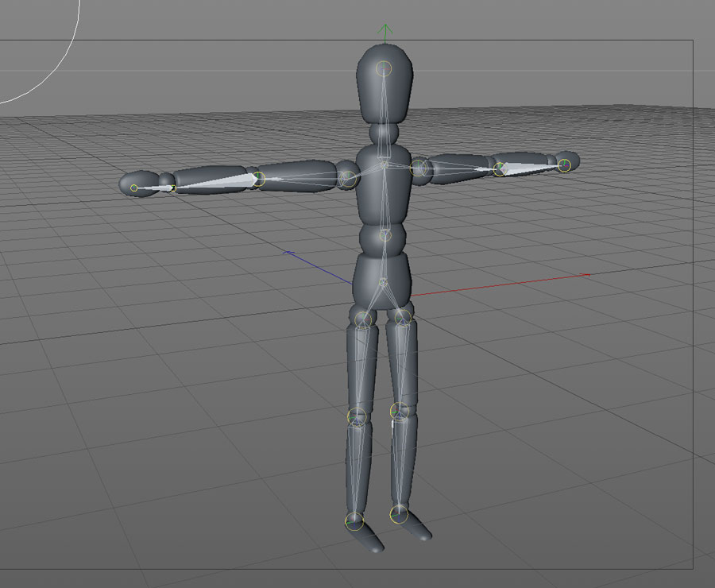Screen dimensions: 715x588
Task: Select the head joint circle inside the head
Action: (x=385, y=68)
